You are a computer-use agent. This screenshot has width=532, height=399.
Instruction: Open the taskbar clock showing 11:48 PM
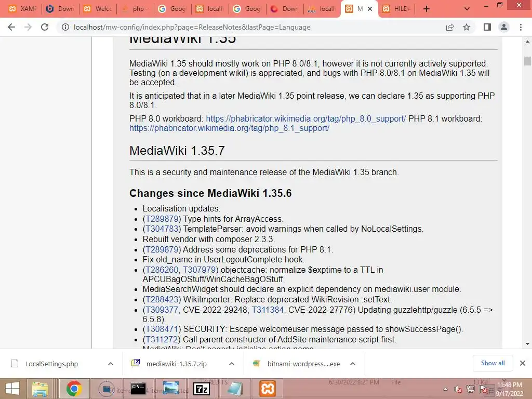(509, 389)
